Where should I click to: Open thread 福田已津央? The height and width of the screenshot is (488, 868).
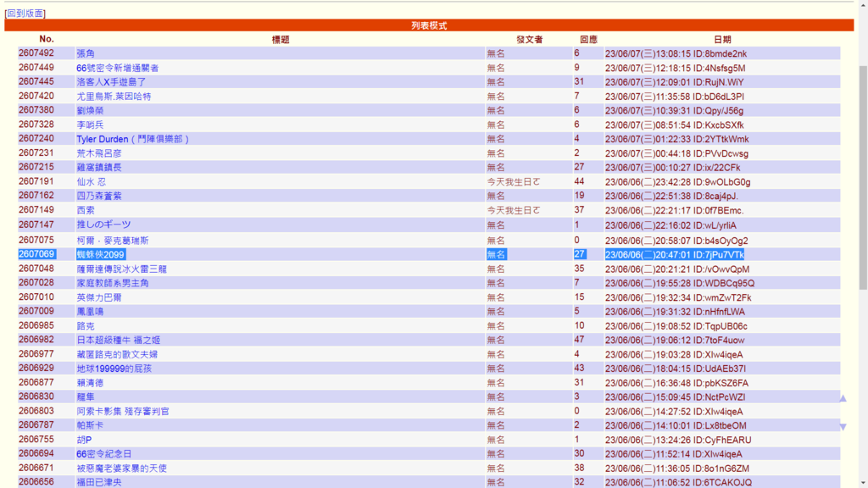(x=99, y=482)
